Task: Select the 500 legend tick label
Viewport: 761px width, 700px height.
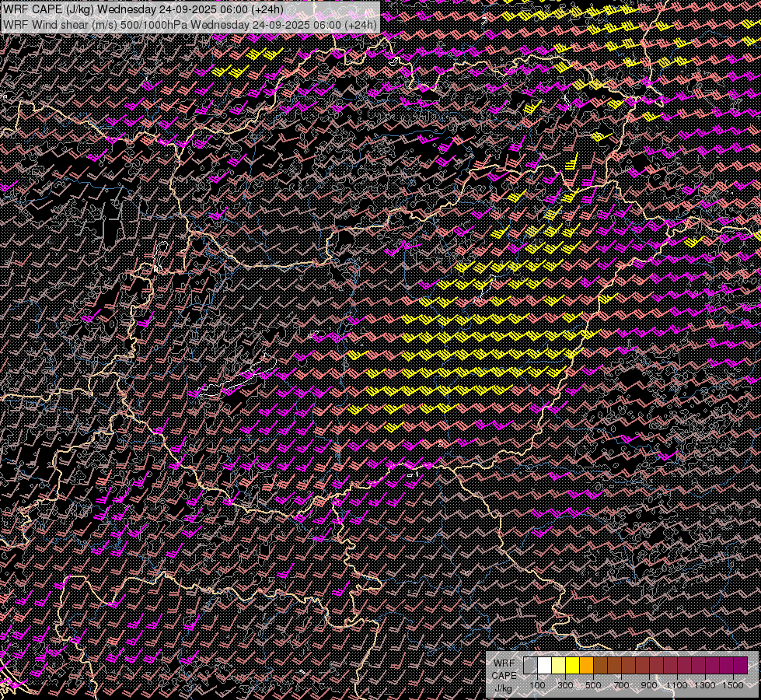Action: coord(593,684)
